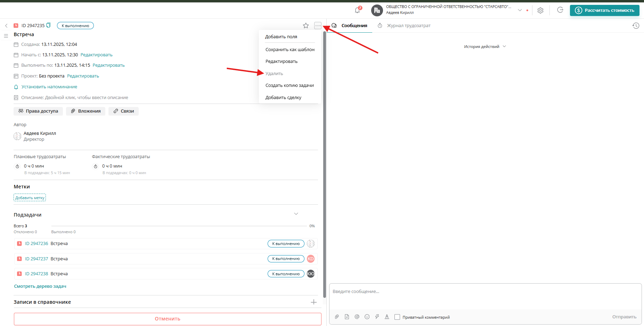Select Редактировать in the context menu
The image size is (644, 326).
point(282,62)
